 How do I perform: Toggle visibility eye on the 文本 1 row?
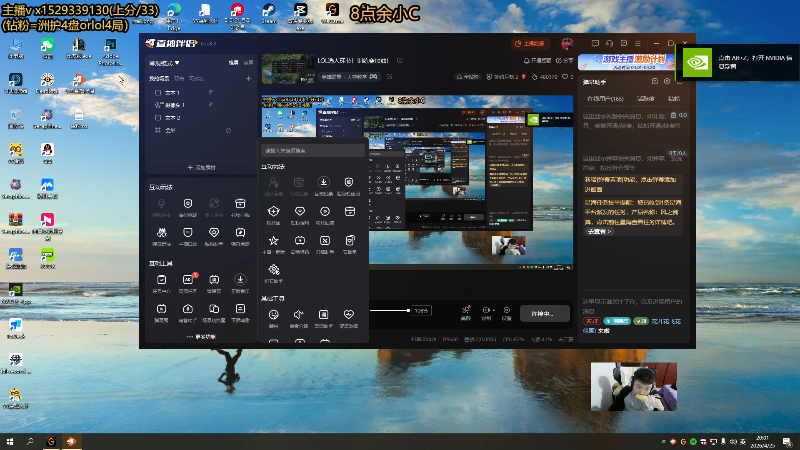point(211,92)
